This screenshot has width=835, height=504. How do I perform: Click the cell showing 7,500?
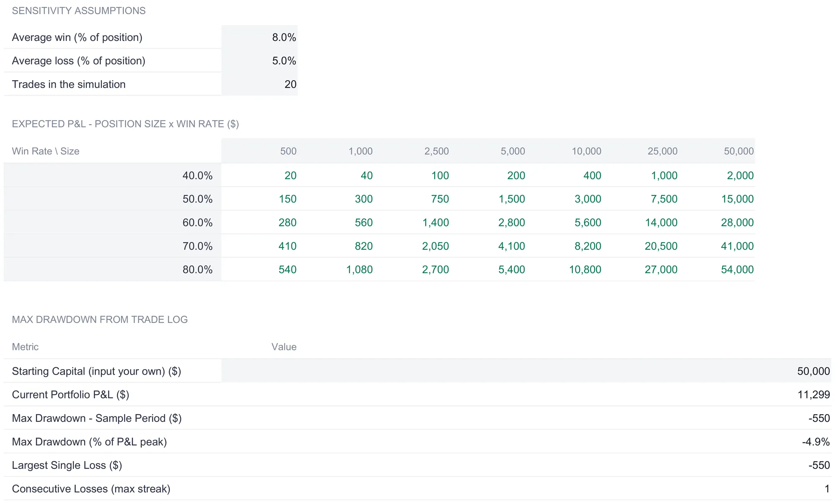click(x=664, y=199)
